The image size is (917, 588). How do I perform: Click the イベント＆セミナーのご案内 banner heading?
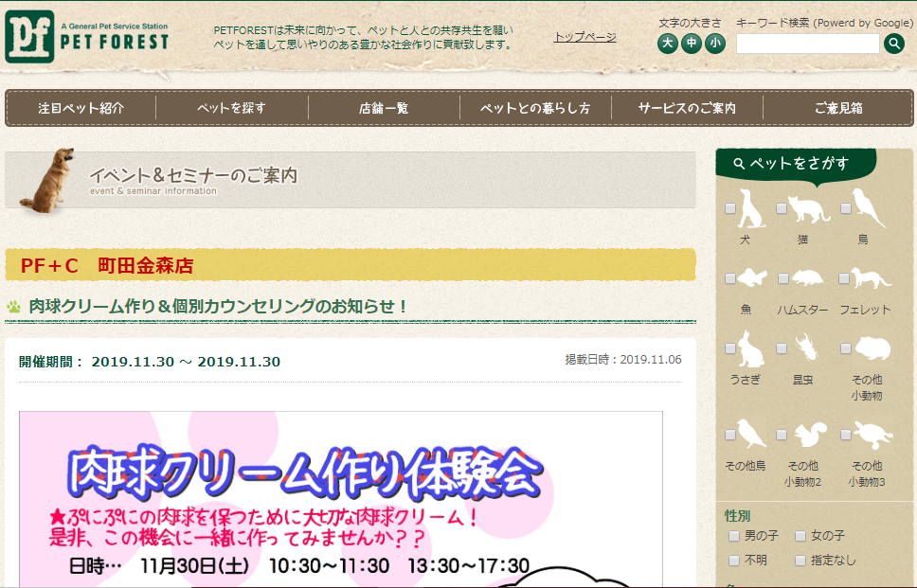coord(193,175)
